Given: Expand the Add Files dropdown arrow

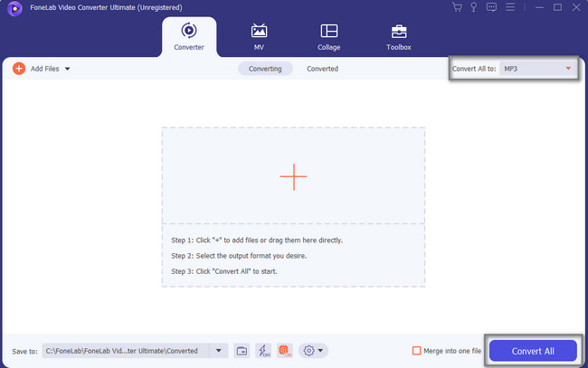Looking at the screenshot, I should pos(68,69).
